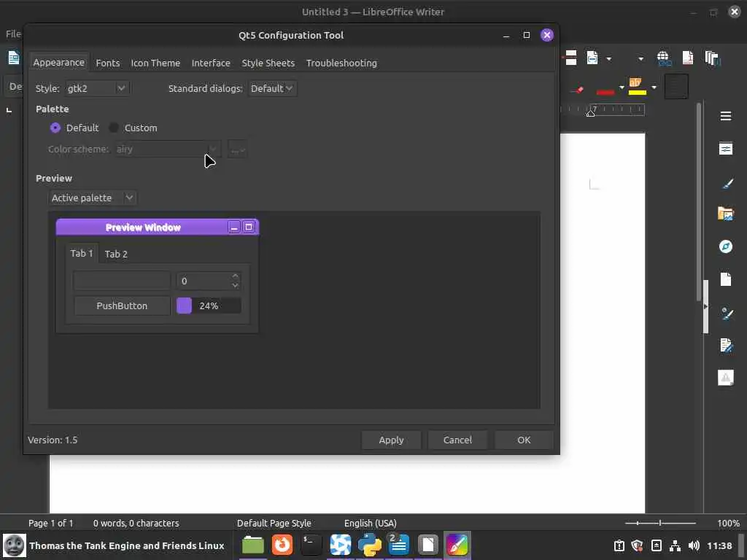Open font color dropdown arrow in Writer

tap(622, 87)
